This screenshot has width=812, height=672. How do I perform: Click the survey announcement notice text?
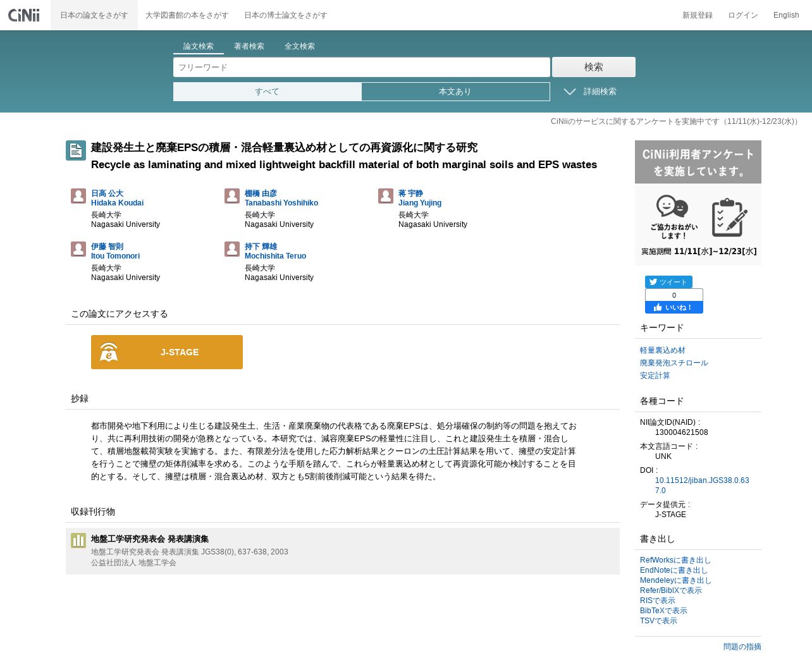[x=675, y=121]
